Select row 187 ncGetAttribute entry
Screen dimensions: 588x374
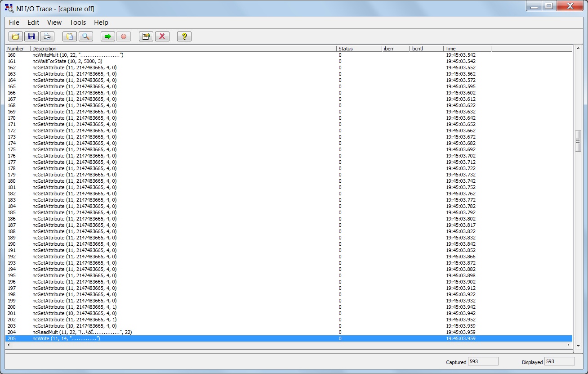click(289, 225)
